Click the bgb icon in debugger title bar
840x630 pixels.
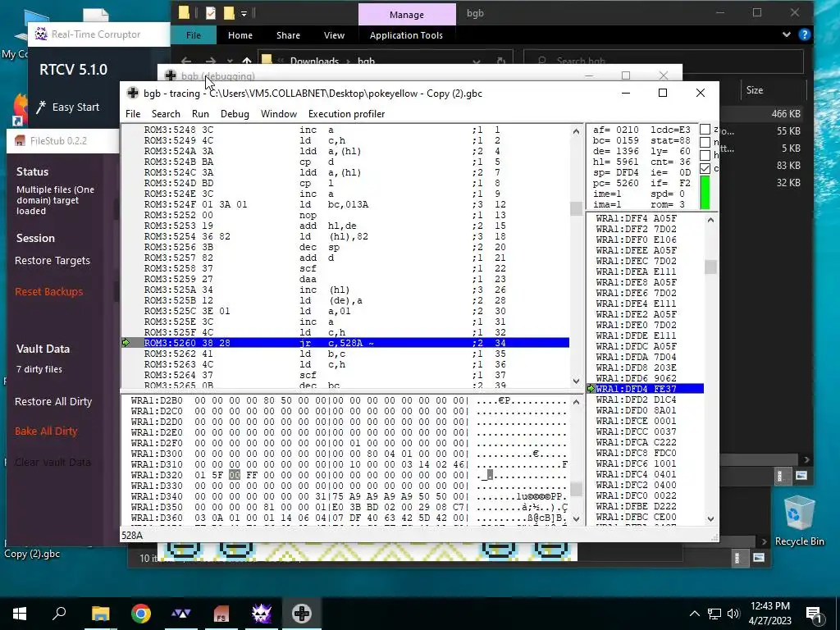133,94
